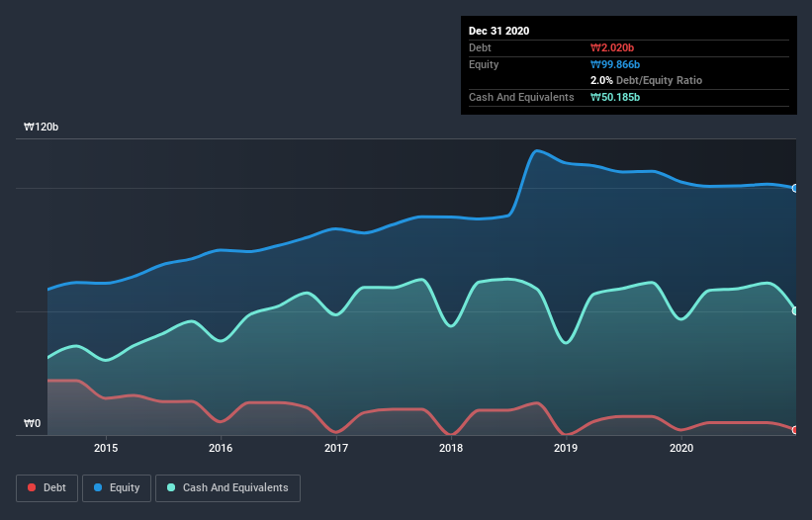Click the ₩120b y-axis label
This screenshot has height=520, width=812.
(41, 128)
